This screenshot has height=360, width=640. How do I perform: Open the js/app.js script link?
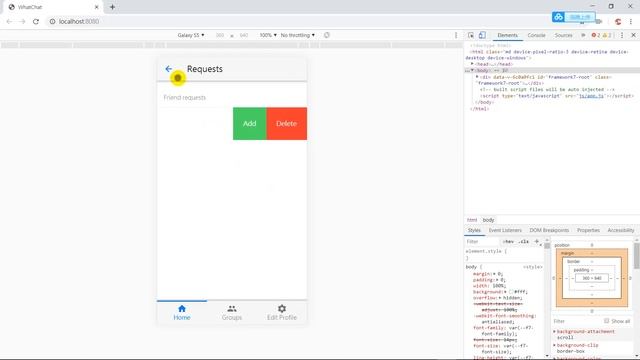591,96
